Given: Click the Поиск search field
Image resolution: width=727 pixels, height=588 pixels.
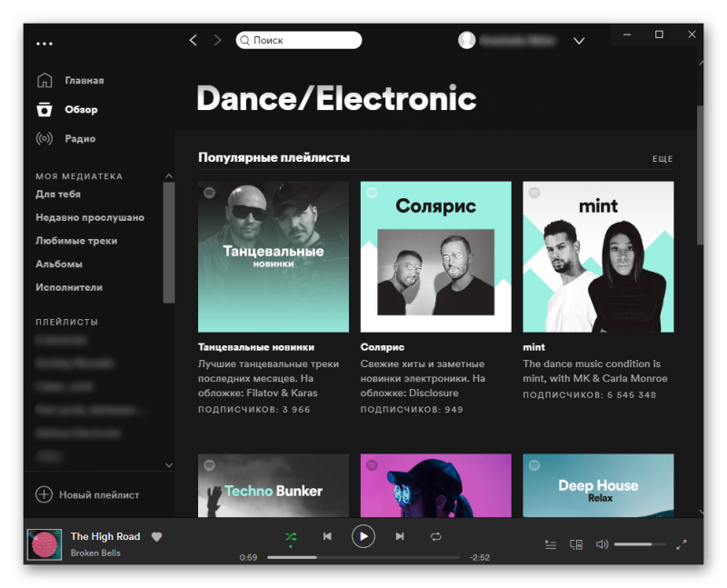Looking at the screenshot, I should (x=299, y=40).
